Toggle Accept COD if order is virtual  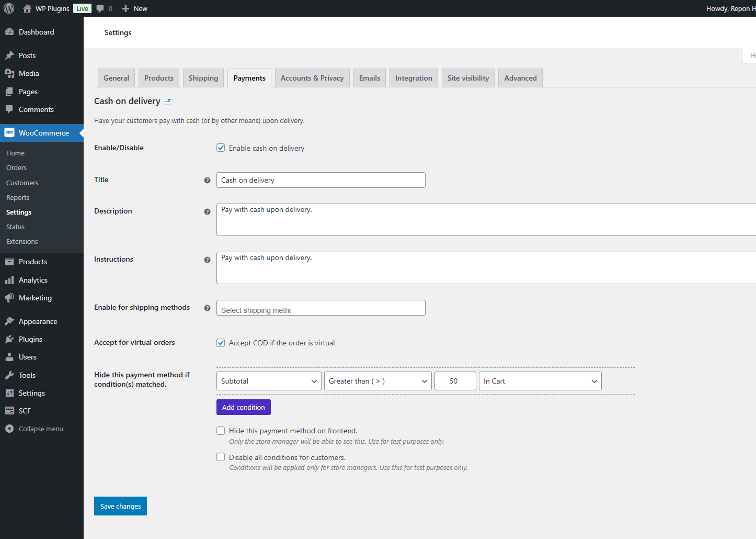pyautogui.click(x=221, y=343)
